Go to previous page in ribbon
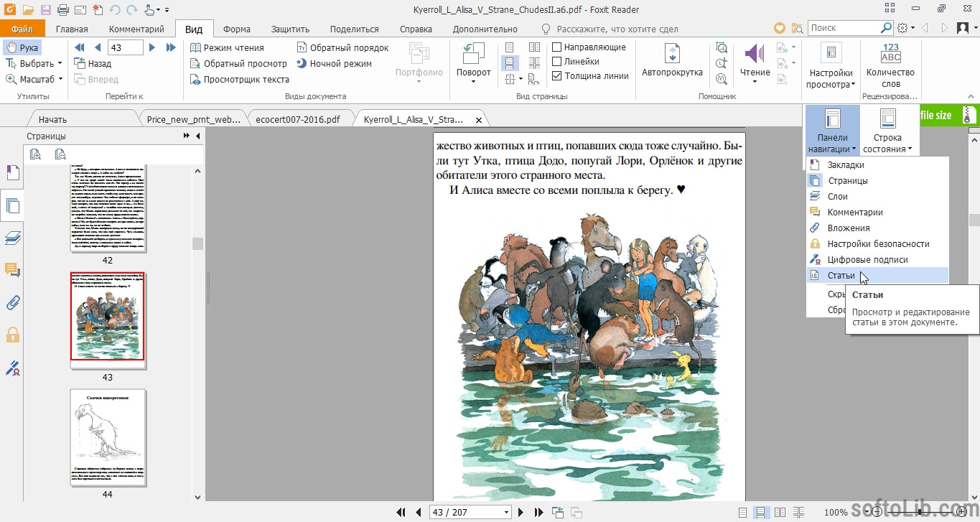Screen dimensions: 980x522 tap(98, 47)
